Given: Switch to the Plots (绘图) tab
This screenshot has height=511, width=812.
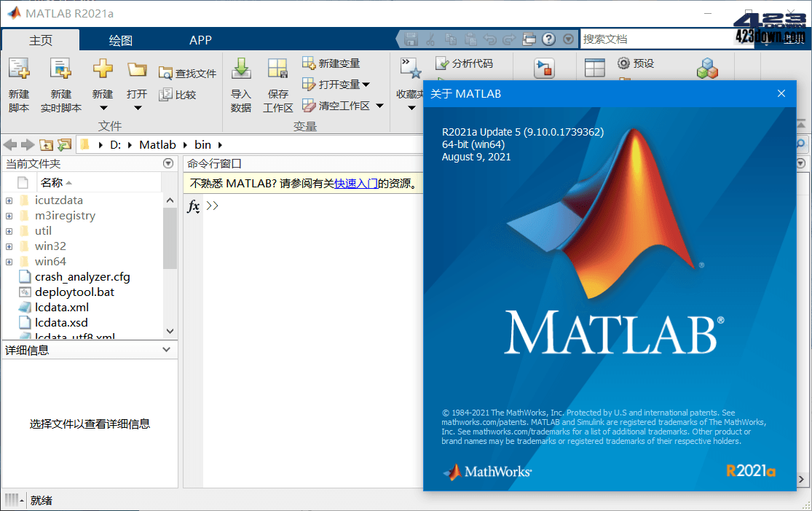Looking at the screenshot, I should (121, 40).
